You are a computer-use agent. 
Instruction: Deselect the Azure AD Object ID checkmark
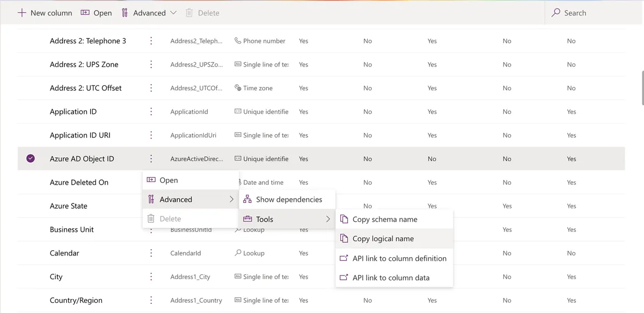(31, 158)
